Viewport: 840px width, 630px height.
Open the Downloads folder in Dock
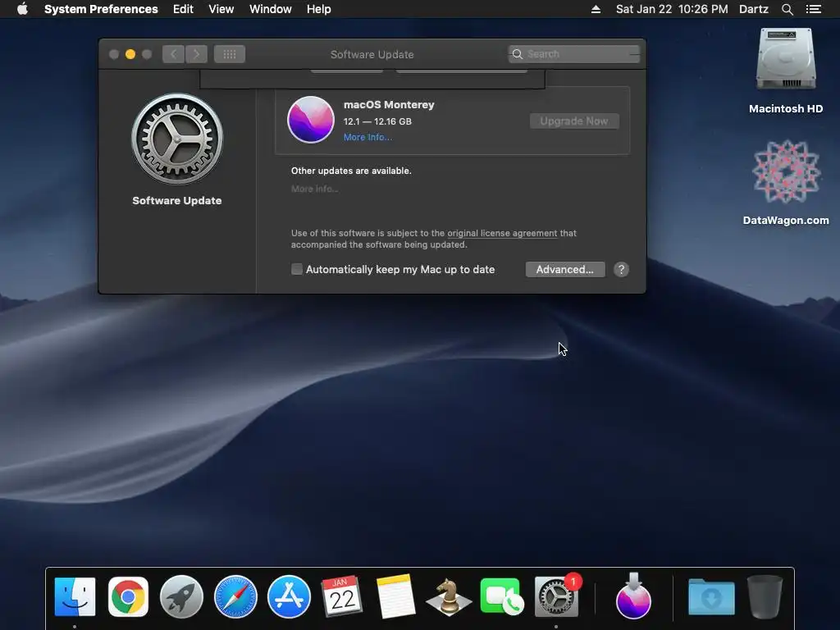[x=711, y=596]
